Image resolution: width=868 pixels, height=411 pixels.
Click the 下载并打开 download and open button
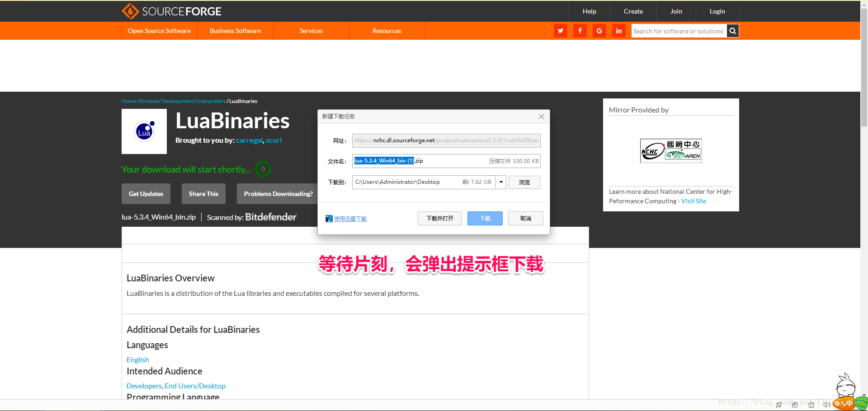[440, 219]
